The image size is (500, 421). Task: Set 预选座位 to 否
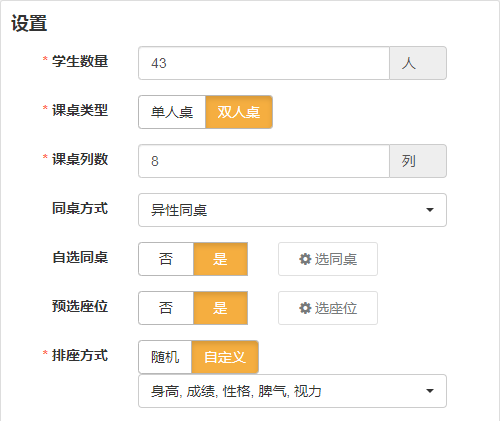[166, 308]
